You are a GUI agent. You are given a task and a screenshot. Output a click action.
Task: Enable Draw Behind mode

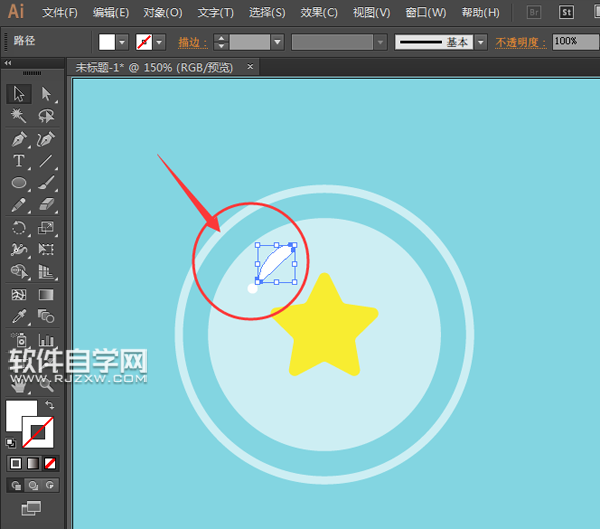click(33, 485)
